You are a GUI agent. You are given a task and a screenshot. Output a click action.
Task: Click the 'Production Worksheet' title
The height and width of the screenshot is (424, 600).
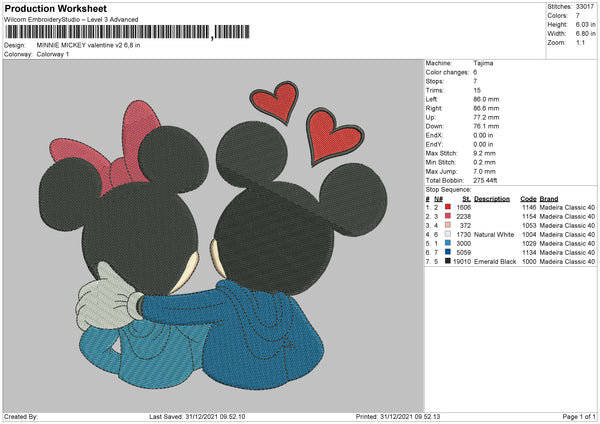click(55, 8)
